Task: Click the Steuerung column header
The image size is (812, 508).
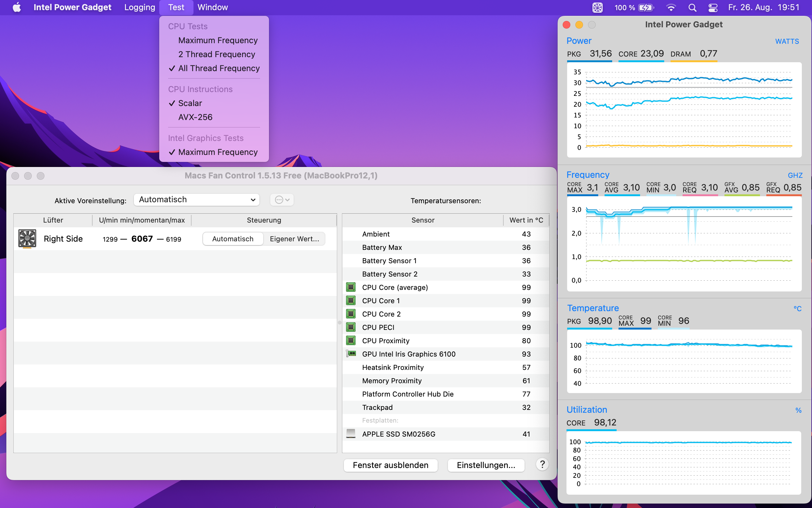Action: point(264,220)
